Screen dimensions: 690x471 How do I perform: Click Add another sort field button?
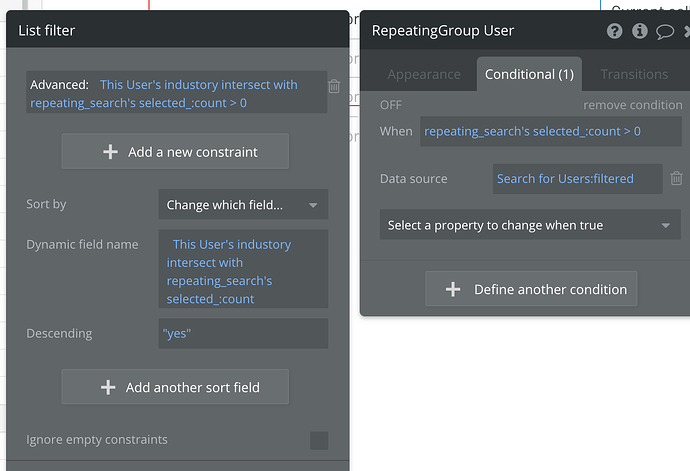[x=175, y=387]
